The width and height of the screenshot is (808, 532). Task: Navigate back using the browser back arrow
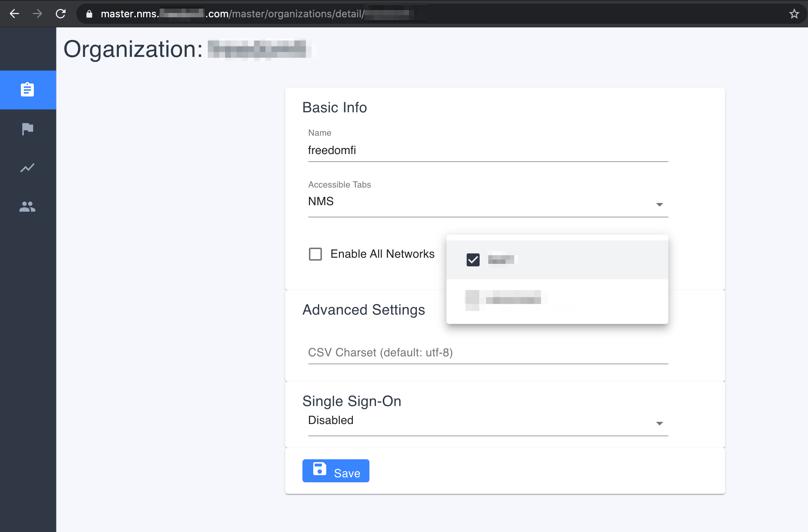coord(14,14)
